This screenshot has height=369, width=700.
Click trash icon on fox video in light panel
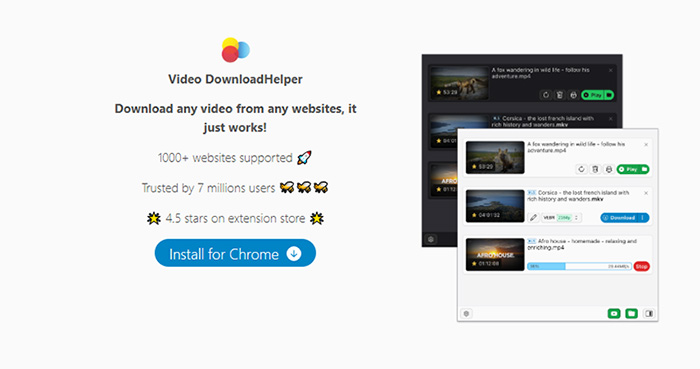coord(595,169)
